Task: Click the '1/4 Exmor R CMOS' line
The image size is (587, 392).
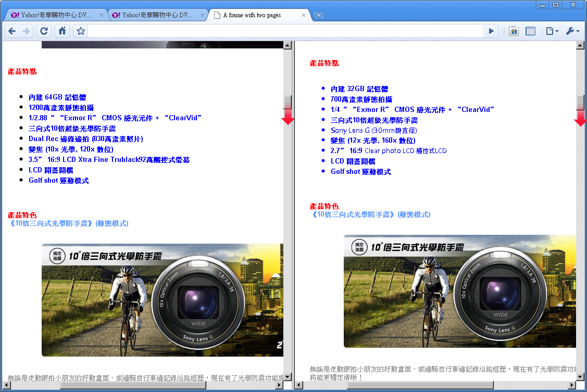Action: tap(412, 110)
